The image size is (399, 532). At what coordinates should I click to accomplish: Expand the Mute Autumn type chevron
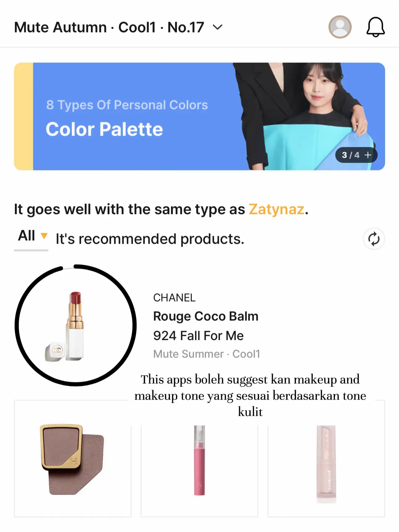coord(218,28)
